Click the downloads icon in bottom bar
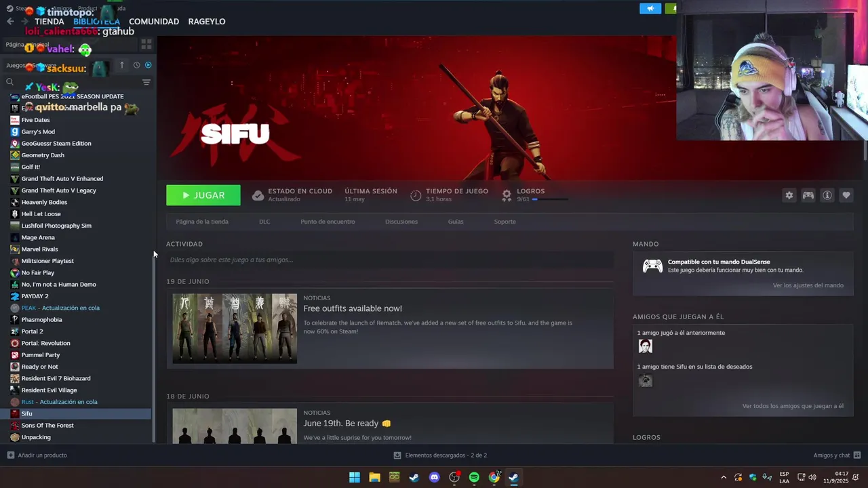This screenshot has height=488, width=868. 397,455
